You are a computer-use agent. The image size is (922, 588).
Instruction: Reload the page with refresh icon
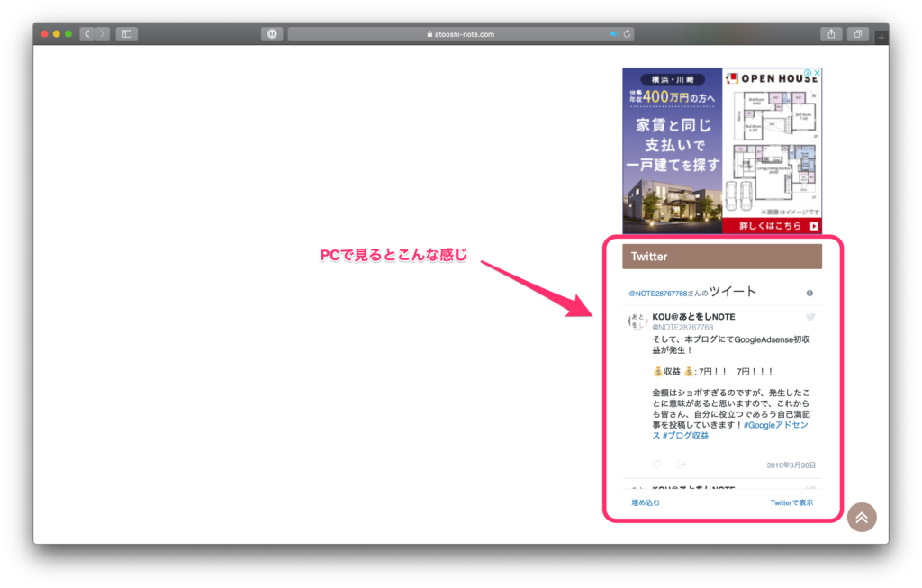click(627, 34)
